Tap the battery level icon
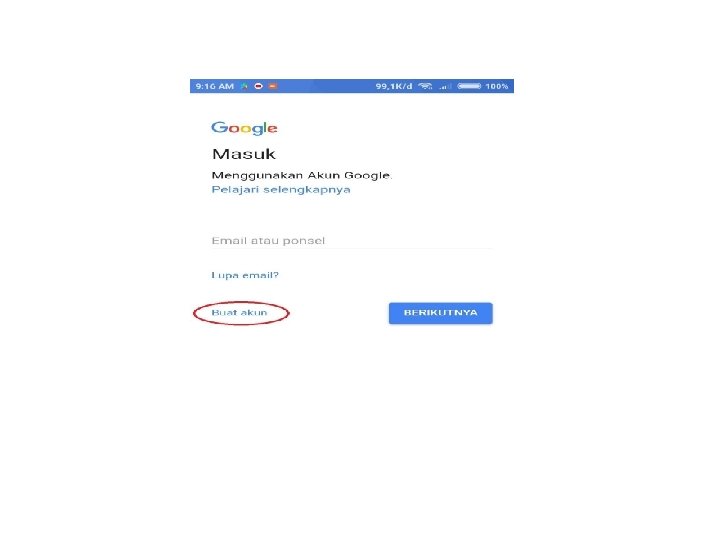The height and width of the screenshot is (540, 720). [x=469, y=86]
